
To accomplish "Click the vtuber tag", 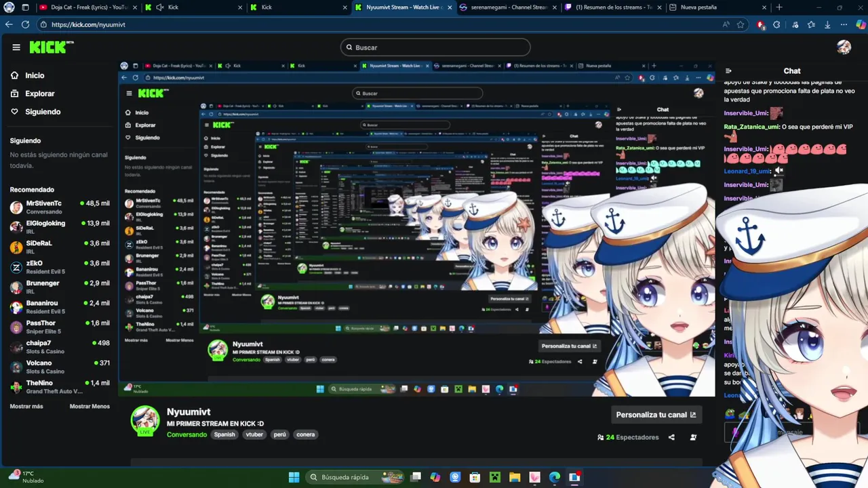I will click(x=254, y=434).
